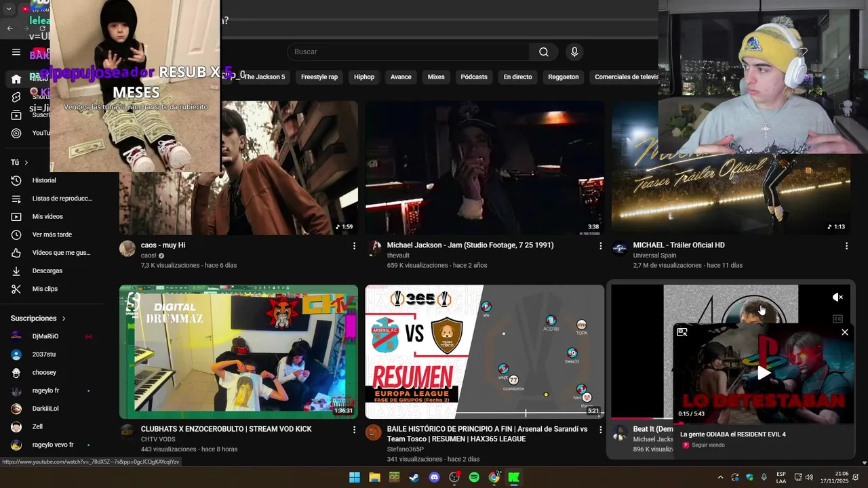Select the En directo filter chip
The width and height of the screenshot is (868, 488).
pos(517,77)
